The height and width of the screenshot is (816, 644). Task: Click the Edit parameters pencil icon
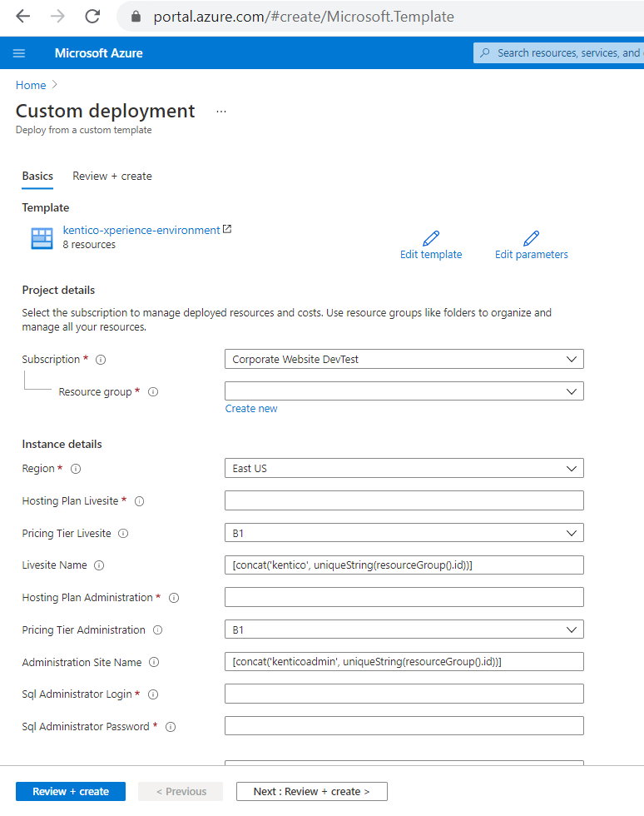[x=531, y=238]
